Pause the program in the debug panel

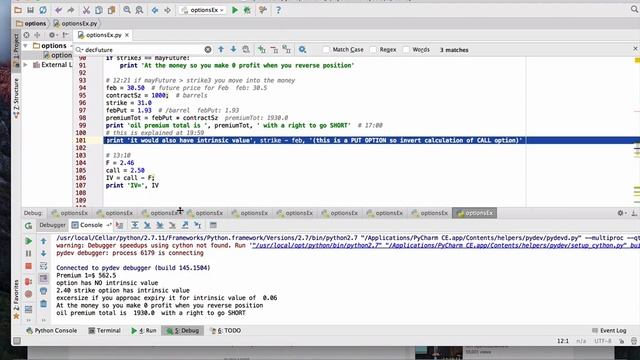tap(28, 253)
